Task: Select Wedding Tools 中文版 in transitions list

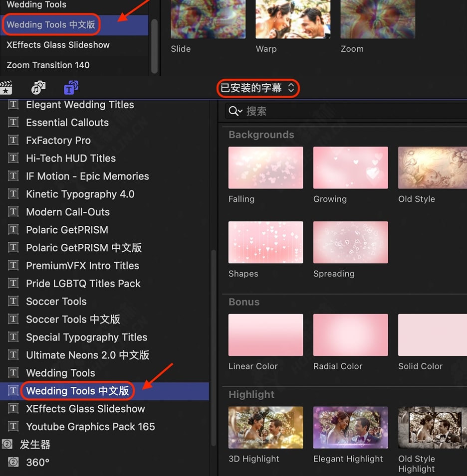Action: (x=74, y=24)
